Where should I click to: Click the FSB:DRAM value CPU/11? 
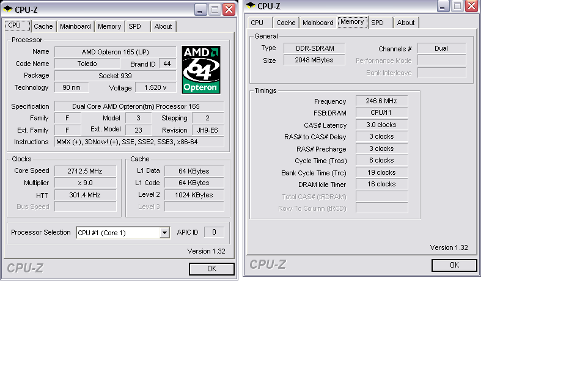[381, 112]
